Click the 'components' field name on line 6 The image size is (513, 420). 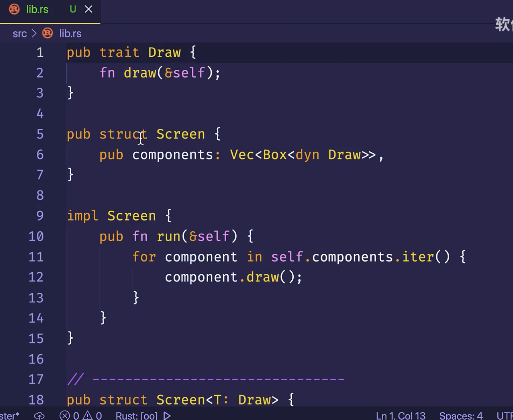pos(172,155)
